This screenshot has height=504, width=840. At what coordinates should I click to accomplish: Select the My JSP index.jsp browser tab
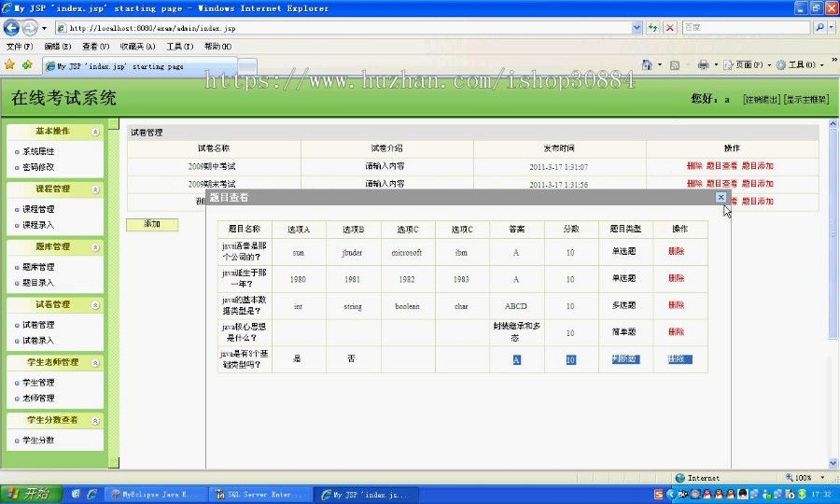(139, 66)
